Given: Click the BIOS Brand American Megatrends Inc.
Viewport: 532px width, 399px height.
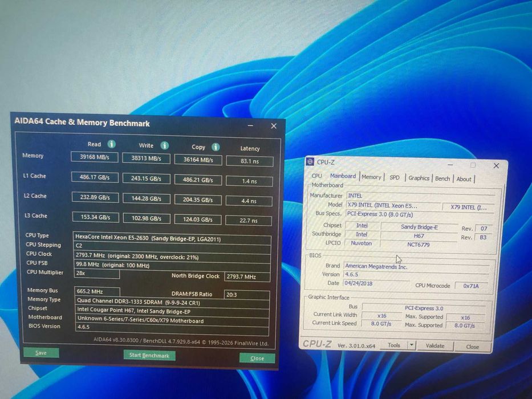Looking at the screenshot, I should point(416,267).
